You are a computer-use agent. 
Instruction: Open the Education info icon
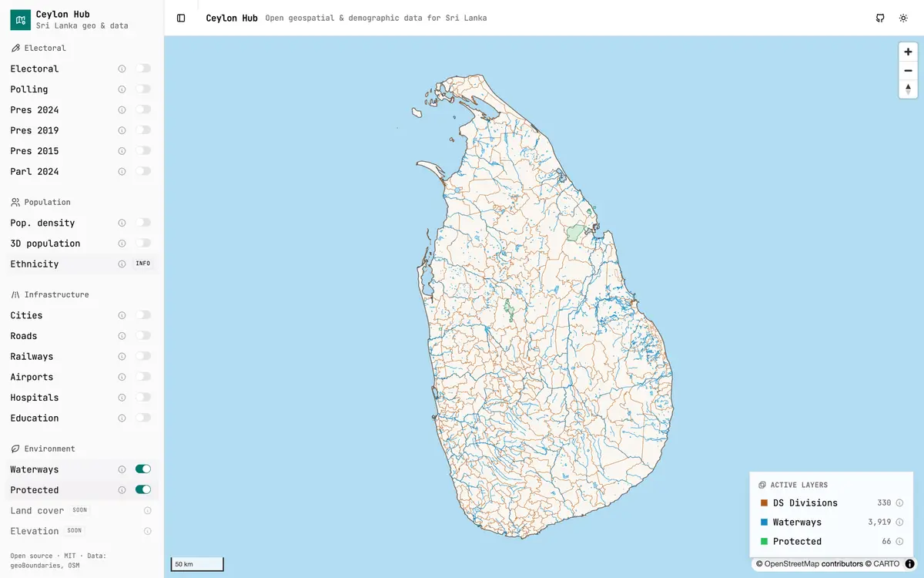[x=122, y=418]
